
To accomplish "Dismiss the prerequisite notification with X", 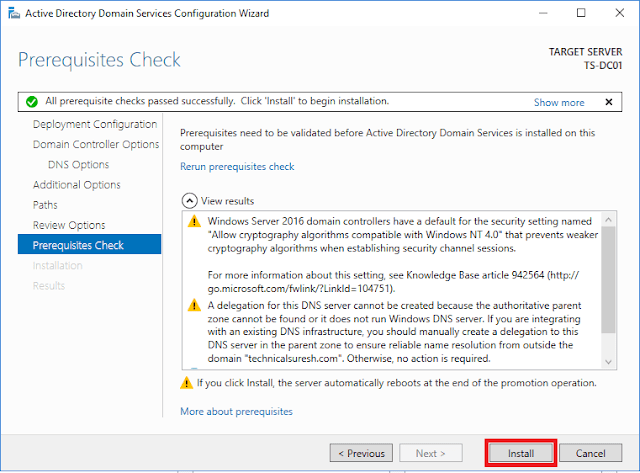I will coord(609,102).
